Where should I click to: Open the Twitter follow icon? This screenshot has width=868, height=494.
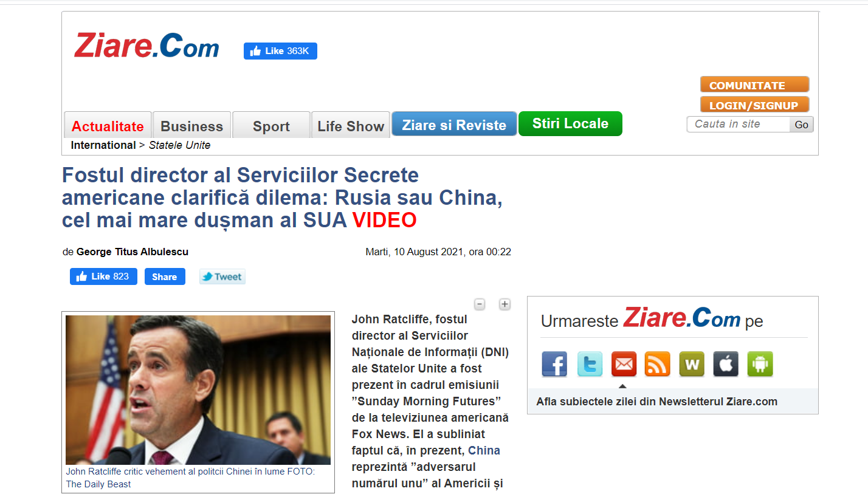590,364
